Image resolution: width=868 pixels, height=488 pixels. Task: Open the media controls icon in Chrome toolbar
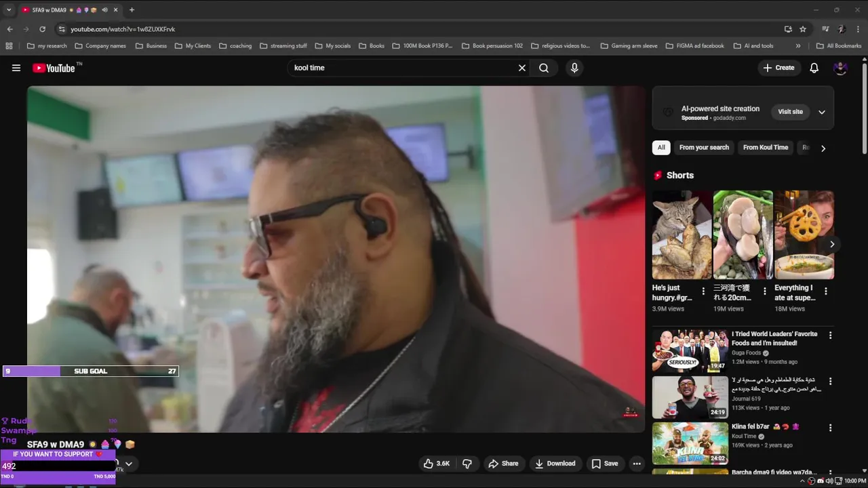825,29
